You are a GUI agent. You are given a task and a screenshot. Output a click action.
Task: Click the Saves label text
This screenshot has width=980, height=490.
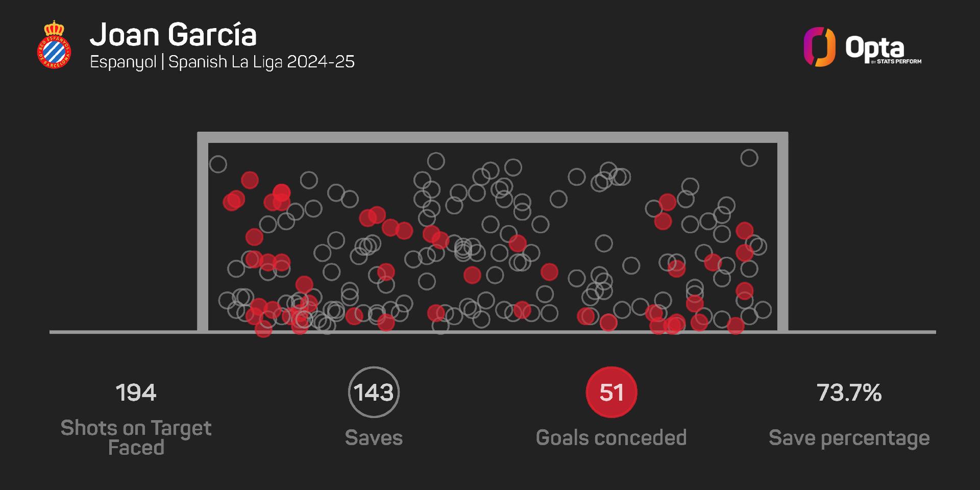(x=374, y=438)
